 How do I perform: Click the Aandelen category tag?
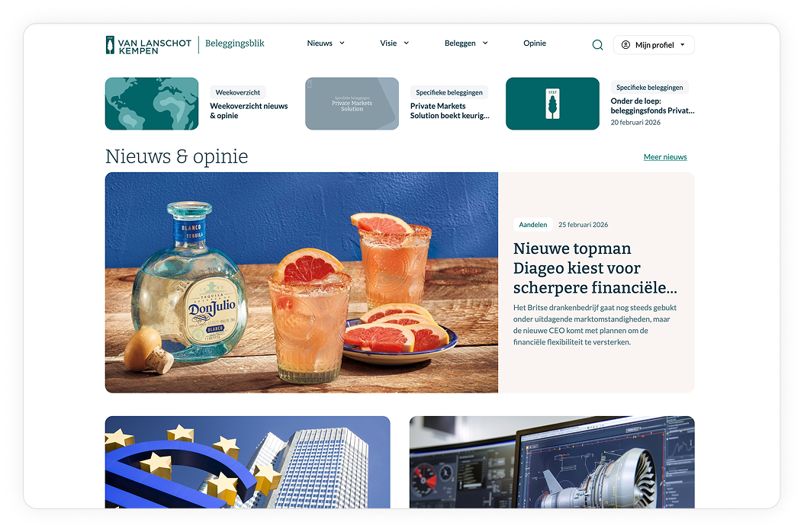coord(532,225)
